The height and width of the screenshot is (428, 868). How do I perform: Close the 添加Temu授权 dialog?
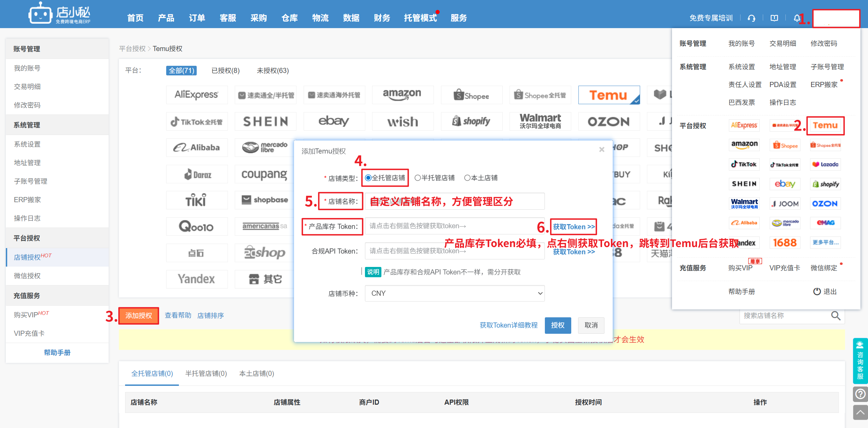pyautogui.click(x=601, y=149)
